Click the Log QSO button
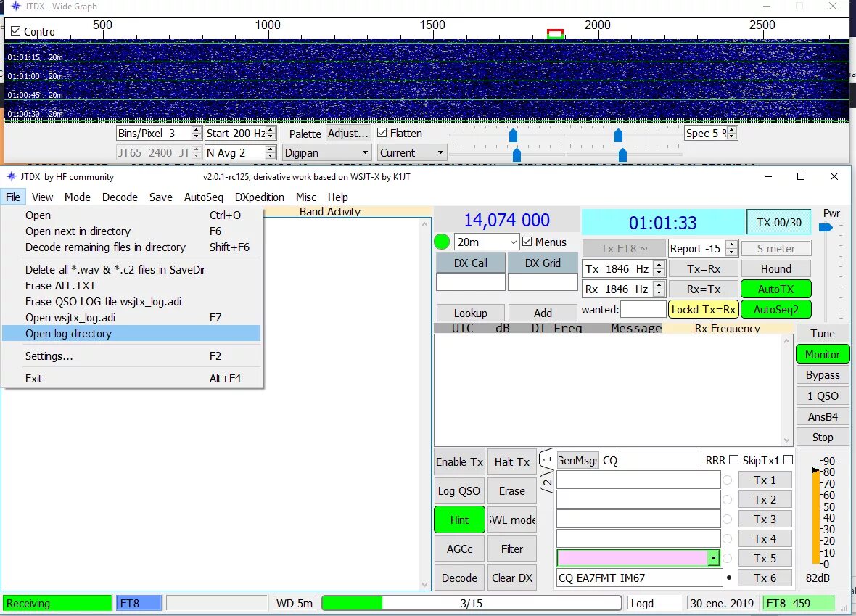 [x=459, y=491]
